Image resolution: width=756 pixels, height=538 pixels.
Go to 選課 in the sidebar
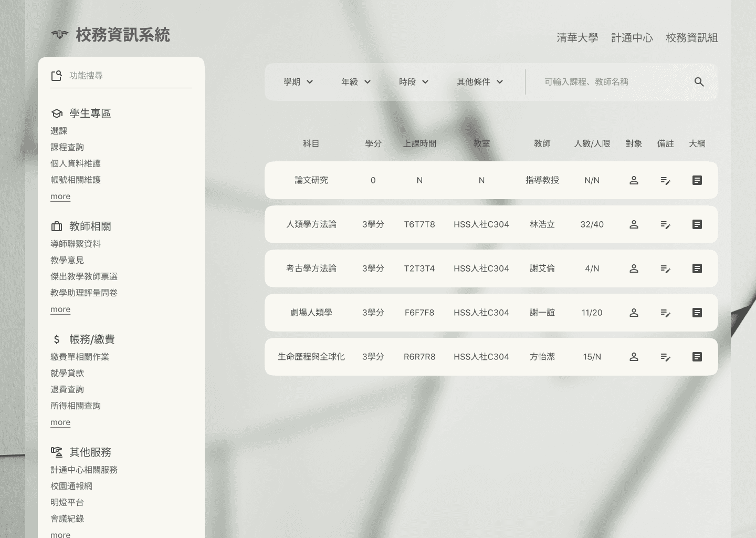tap(59, 131)
